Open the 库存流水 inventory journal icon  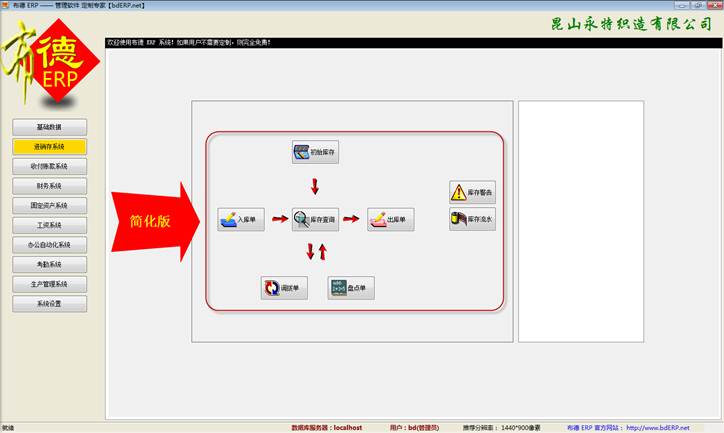click(x=472, y=219)
